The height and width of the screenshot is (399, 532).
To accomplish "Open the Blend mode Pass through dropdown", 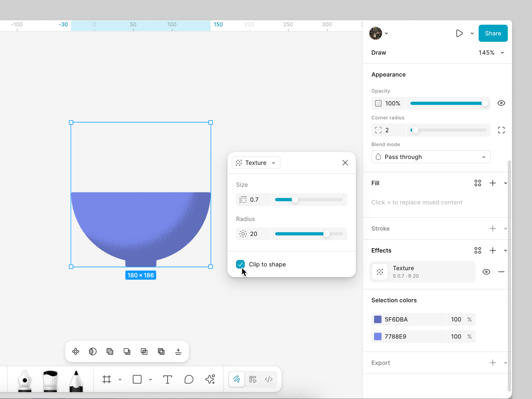I will pos(431,157).
